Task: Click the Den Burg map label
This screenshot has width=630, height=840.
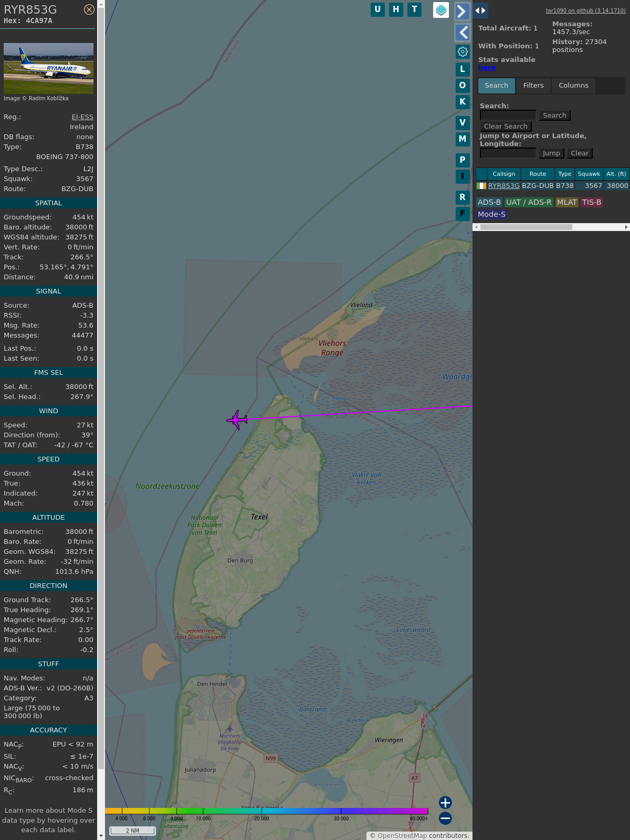Action: click(x=240, y=561)
